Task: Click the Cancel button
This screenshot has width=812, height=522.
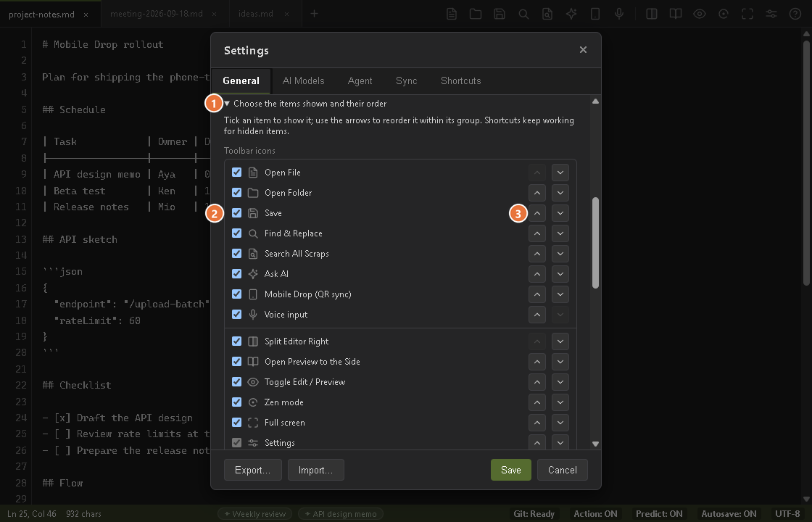Action: coord(563,470)
